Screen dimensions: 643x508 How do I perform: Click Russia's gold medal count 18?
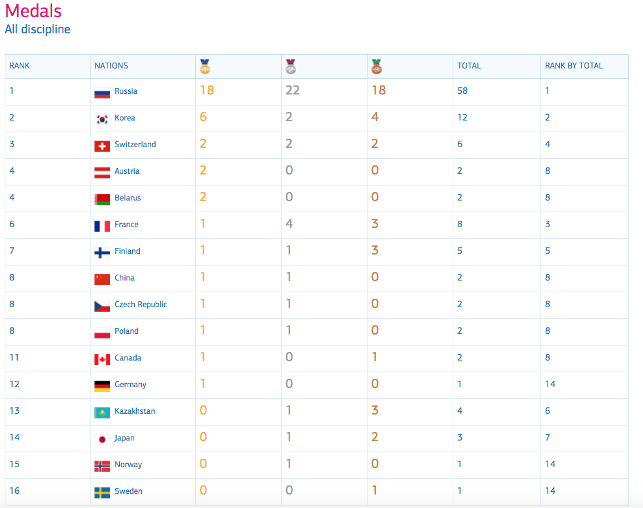(207, 91)
